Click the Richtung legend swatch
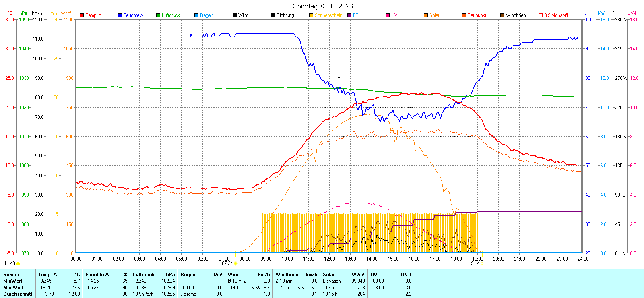644x298 pixels. (273, 15)
